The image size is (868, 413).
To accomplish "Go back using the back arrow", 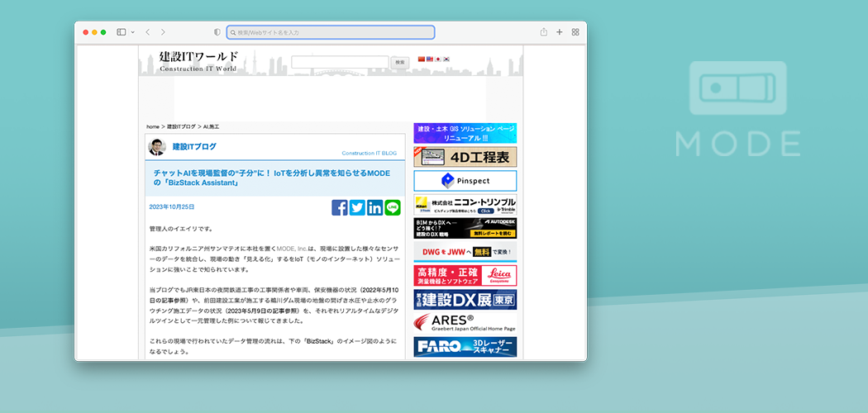I will [x=147, y=32].
